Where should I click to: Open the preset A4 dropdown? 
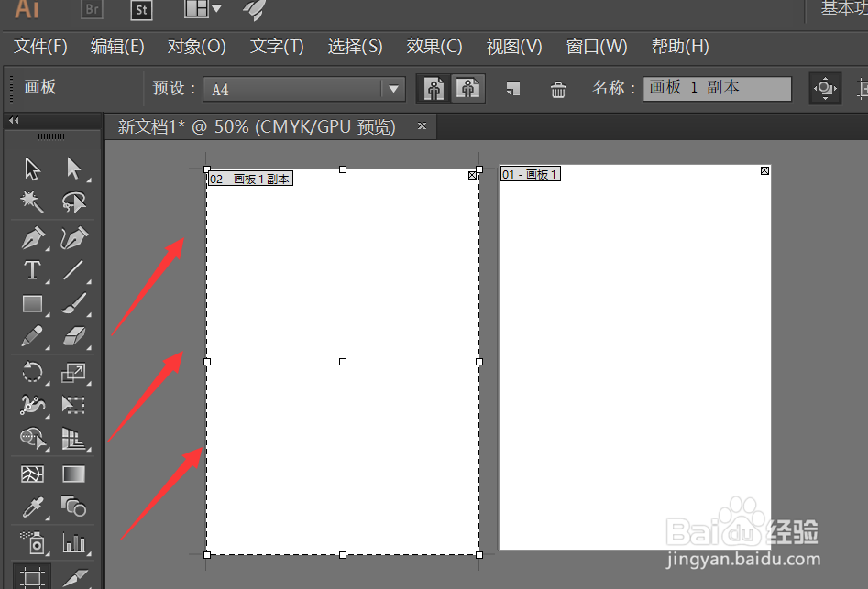coord(393,89)
